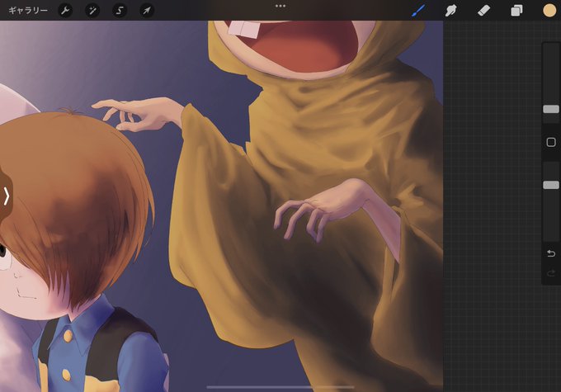Tap the home indicator bar at bottom
Screen dimensions: 561x392
(x=280, y=387)
